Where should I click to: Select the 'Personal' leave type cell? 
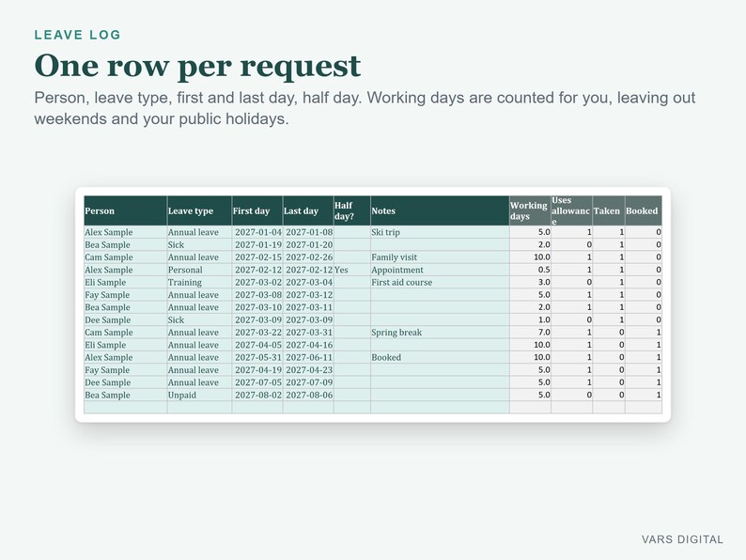(x=199, y=270)
